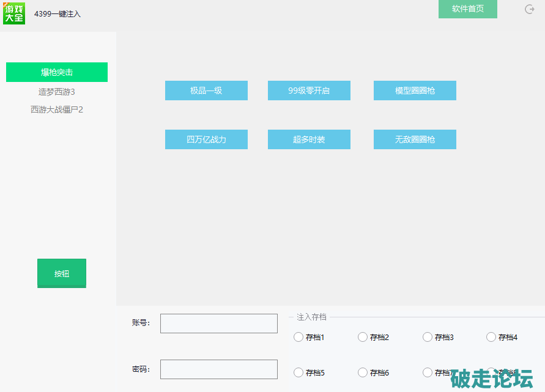Select the 模型圆圆枪 button
Screen dimensions: 545x392
[415, 91]
